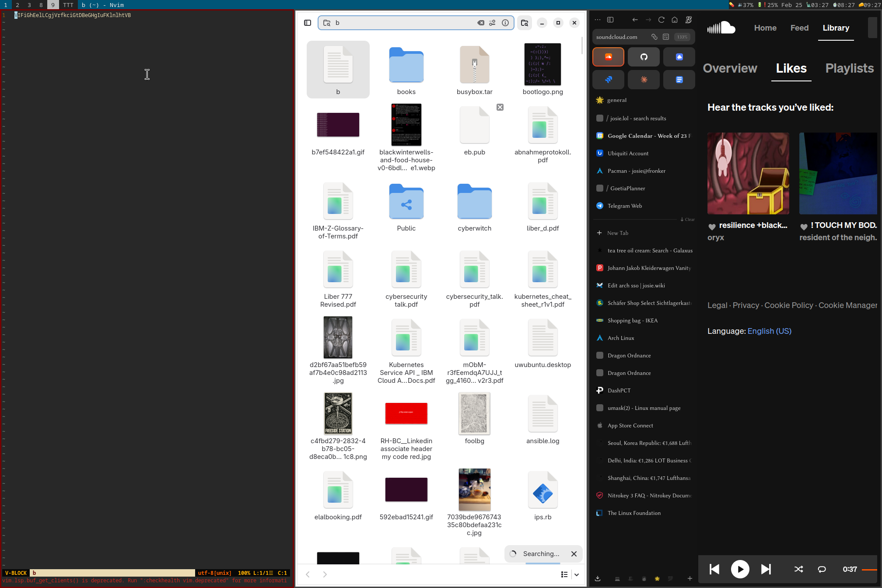
Task: Open search filter options in file manager
Action: pos(493,23)
